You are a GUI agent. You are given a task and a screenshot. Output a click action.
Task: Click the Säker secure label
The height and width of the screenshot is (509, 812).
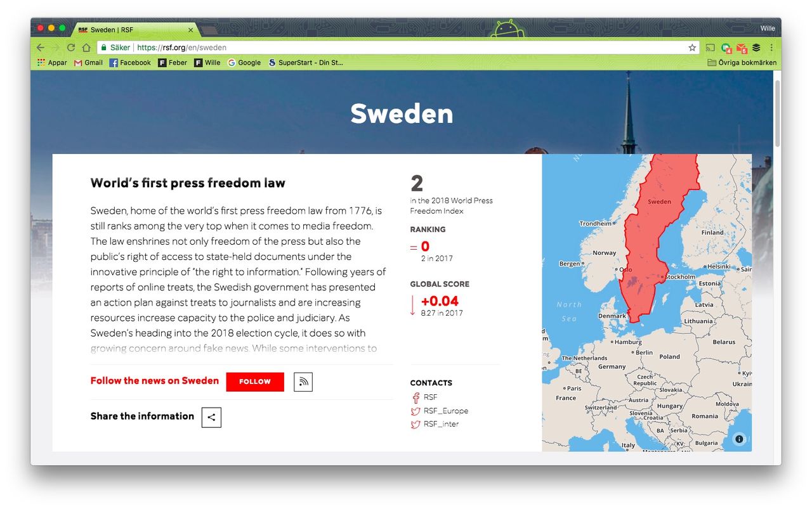tap(120, 48)
